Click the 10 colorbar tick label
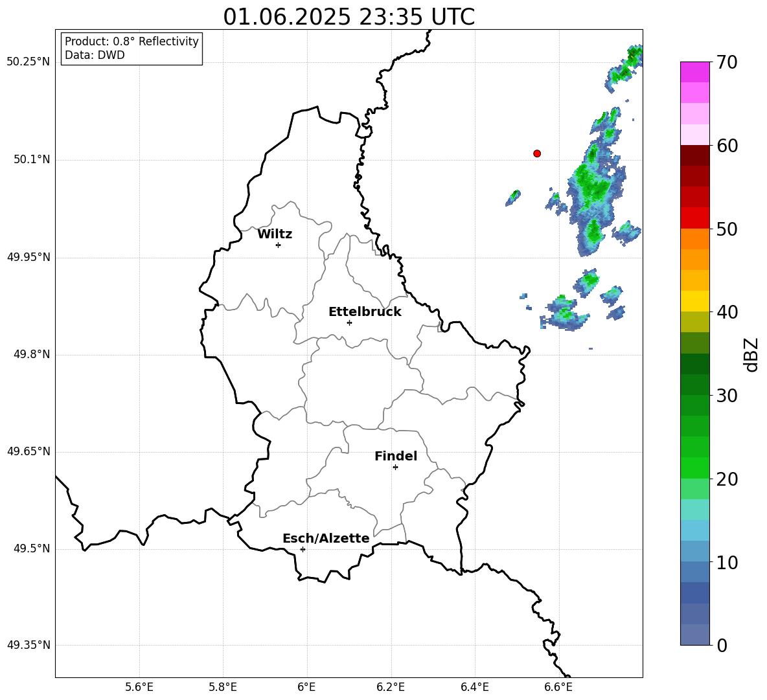The image size is (767, 700). tap(727, 562)
